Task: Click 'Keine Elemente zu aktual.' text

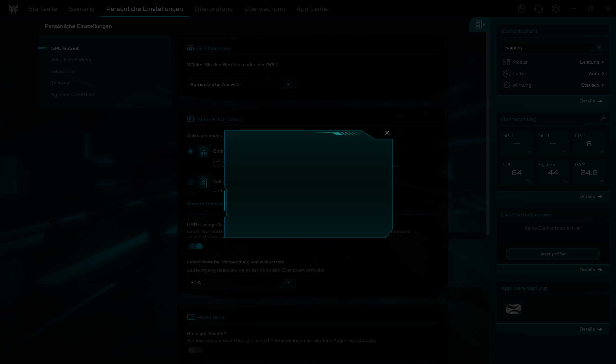Action: [x=553, y=228]
